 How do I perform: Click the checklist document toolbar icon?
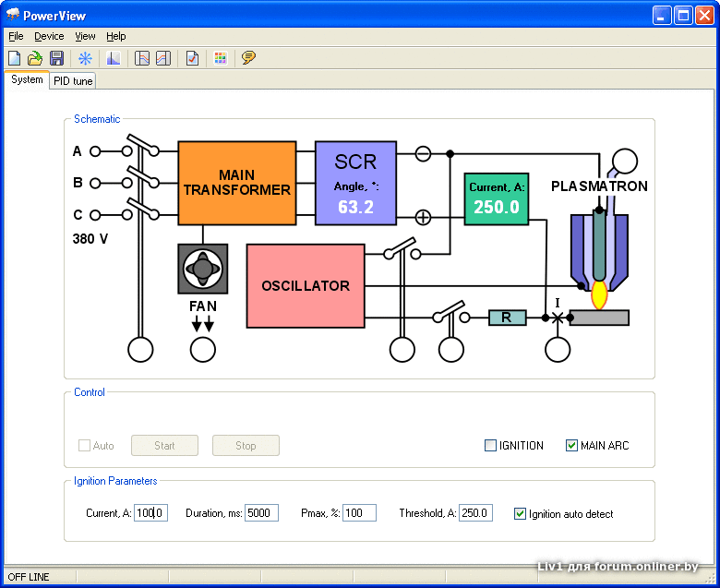click(192, 58)
